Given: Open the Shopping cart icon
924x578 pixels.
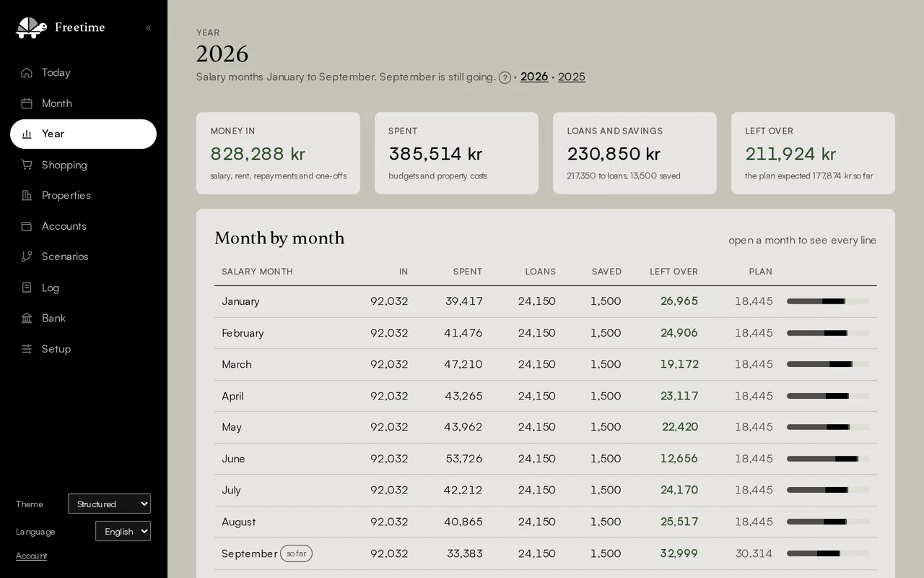Looking at the screenshot, I should tap(27, 165).
